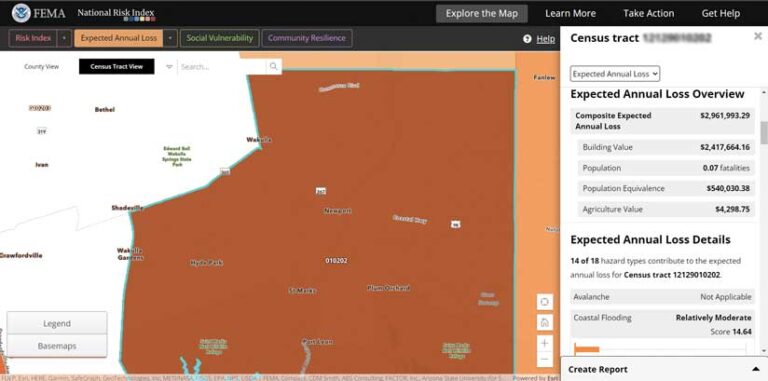
Task: Open the search options dropdown triangle
Action: tap(169, 67)
